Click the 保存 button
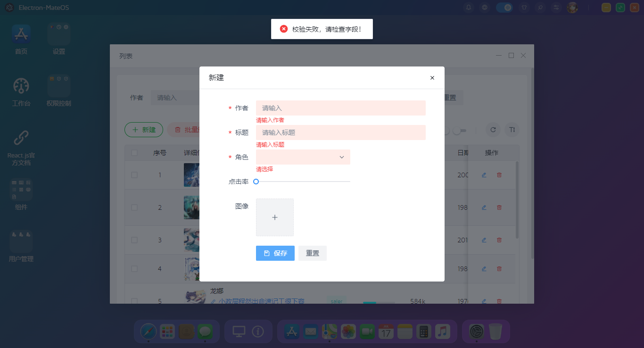The image size is (644, 348). 275,253
